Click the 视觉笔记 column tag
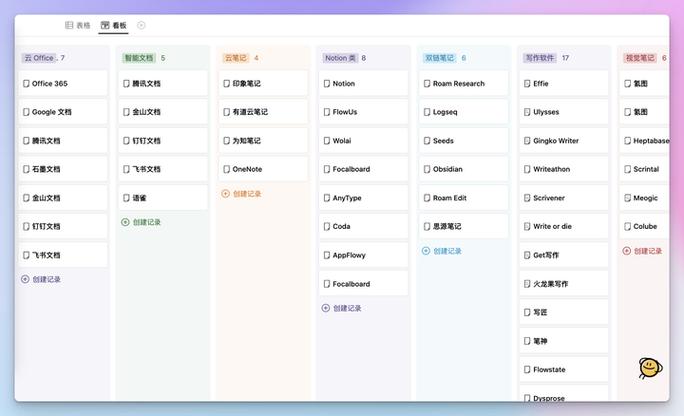The width and height of the screenshot is (684, 416). pos(640,58)
